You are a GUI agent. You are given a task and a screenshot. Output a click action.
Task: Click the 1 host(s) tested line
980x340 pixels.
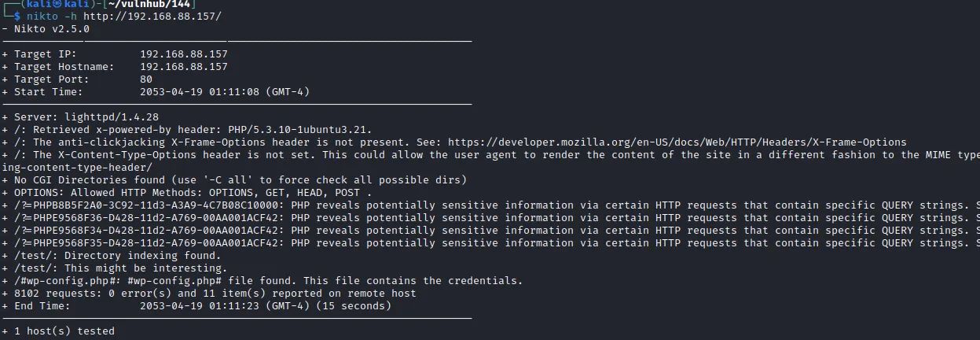click(58, 331)
